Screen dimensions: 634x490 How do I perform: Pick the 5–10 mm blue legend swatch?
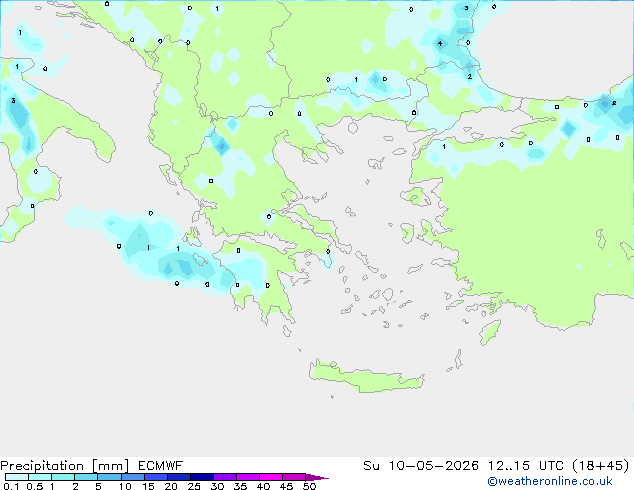click(x=109, y=477)
